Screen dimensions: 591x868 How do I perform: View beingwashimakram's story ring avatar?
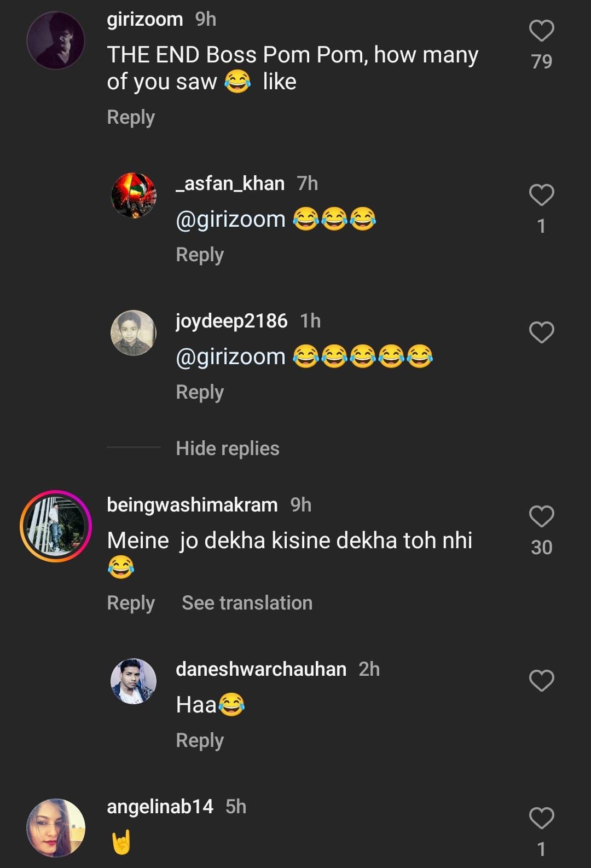[x=56, y=526]
